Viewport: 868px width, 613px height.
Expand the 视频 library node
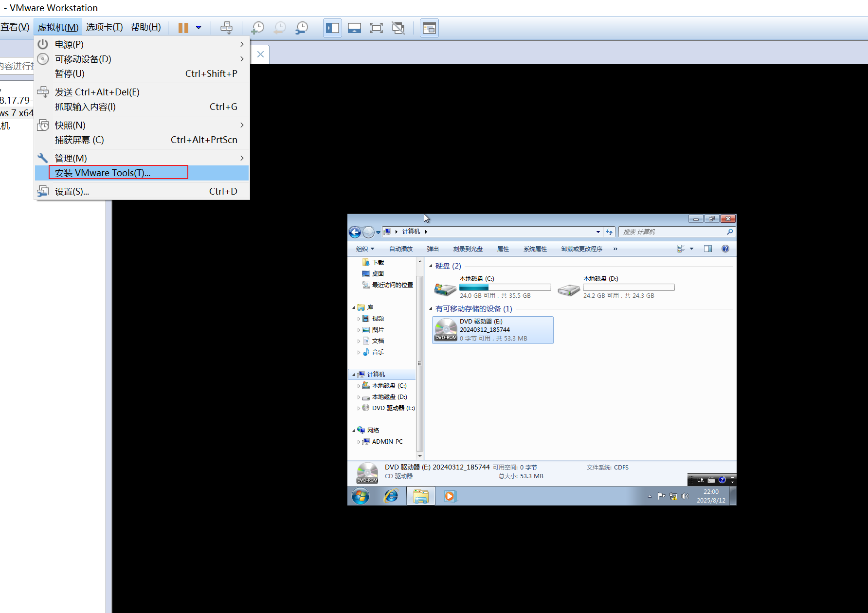coord(359,319)
